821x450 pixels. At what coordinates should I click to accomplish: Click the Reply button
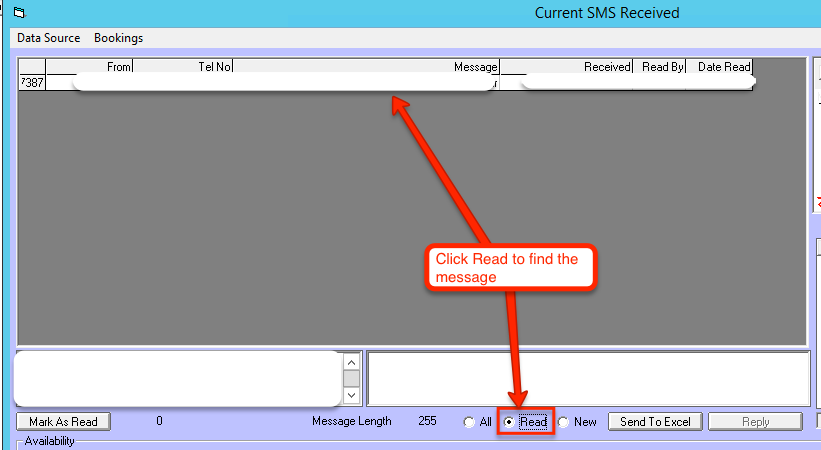[x=755, y=422]
